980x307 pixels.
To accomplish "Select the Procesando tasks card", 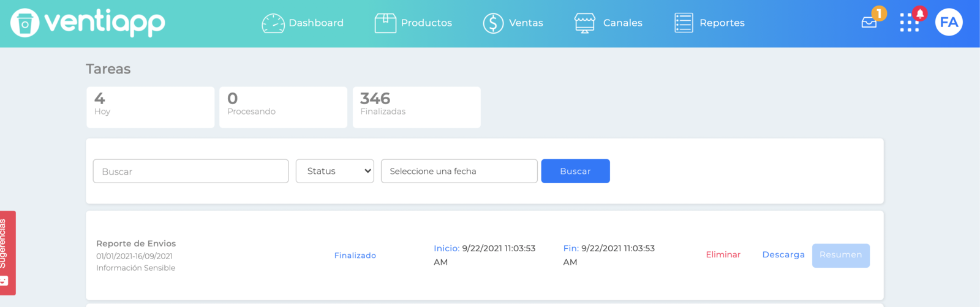I will (284, 107).
